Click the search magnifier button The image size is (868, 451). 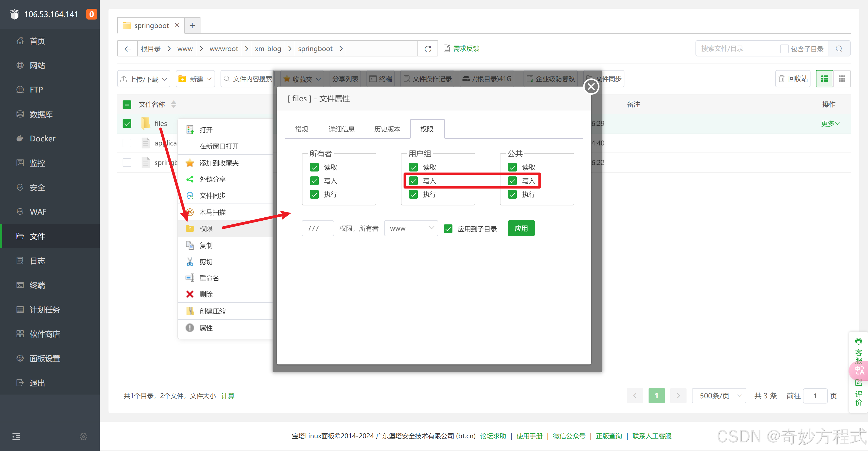pos(839,49)
